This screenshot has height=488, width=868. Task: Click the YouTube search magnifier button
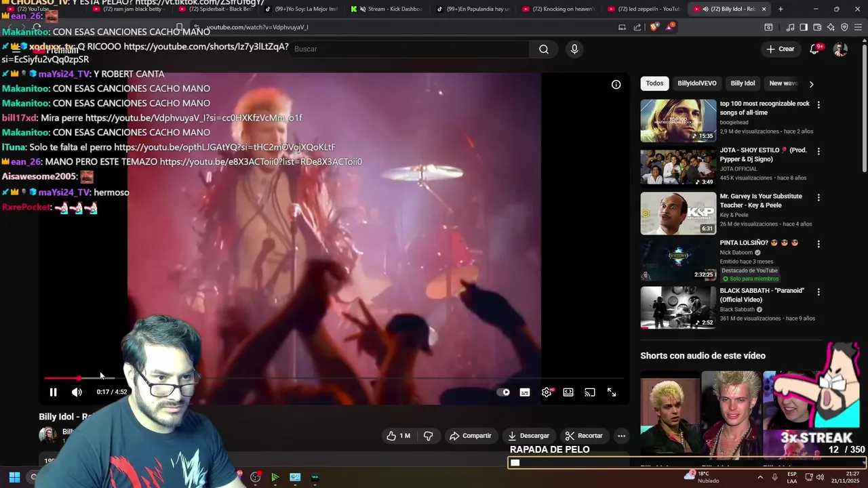pyautogui.click(x=544, y=49)
